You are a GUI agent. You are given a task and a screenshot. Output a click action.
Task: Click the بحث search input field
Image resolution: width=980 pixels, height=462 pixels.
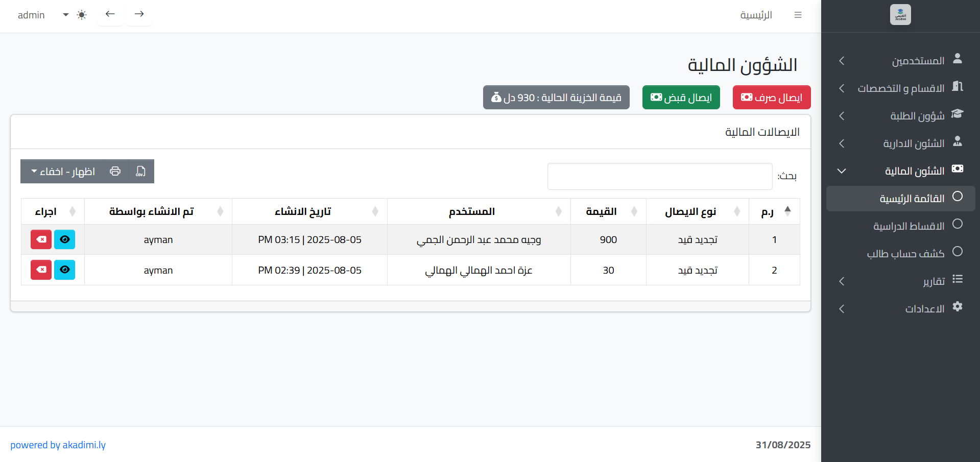(x=659, y=177)
